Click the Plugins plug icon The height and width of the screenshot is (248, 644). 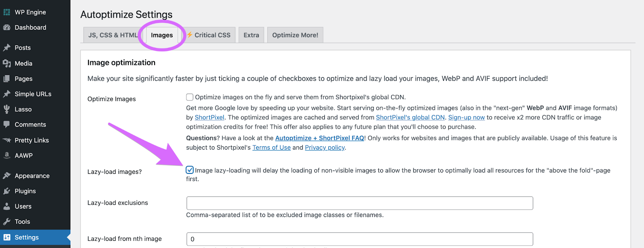click(7, 191)
